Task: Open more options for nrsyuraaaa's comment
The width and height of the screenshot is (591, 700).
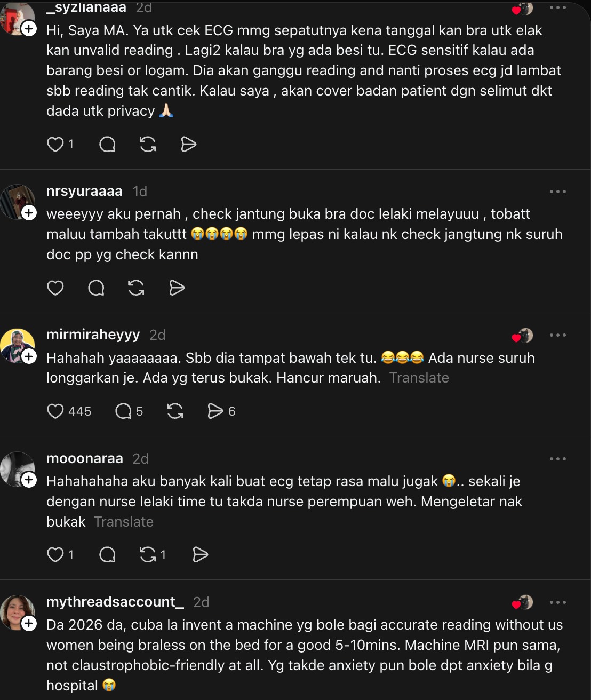Action: [x=557, y=192]
